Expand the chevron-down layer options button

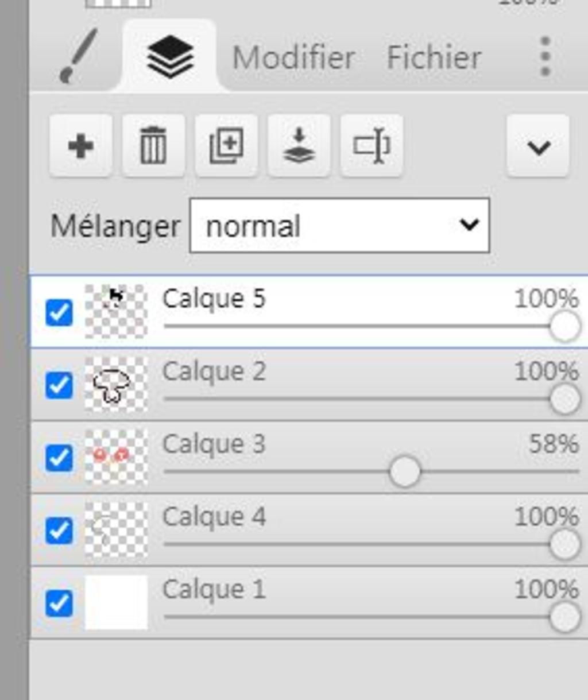[538, 146]
